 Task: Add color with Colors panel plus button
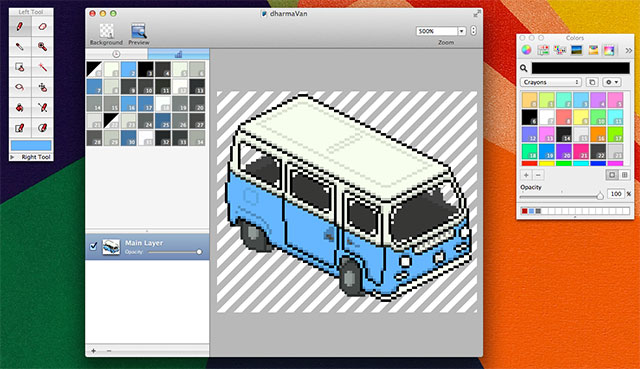coord(526,175)
